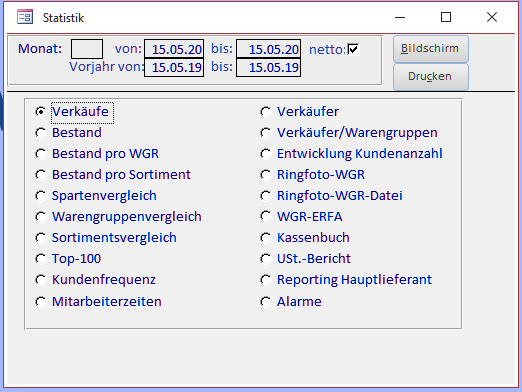This screenshot has height=392, width=522.
Task: Choose the Spartenvergleich radio button
Action: pos(41,196)
